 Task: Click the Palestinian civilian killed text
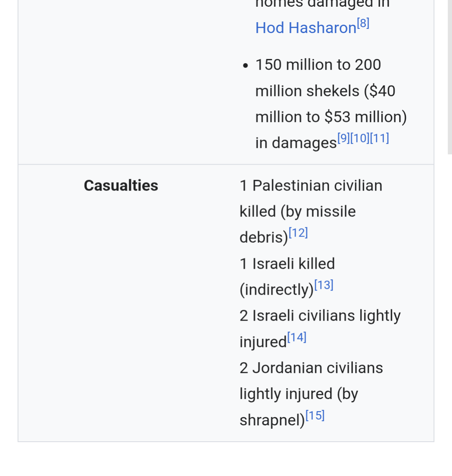pos(311,185)
